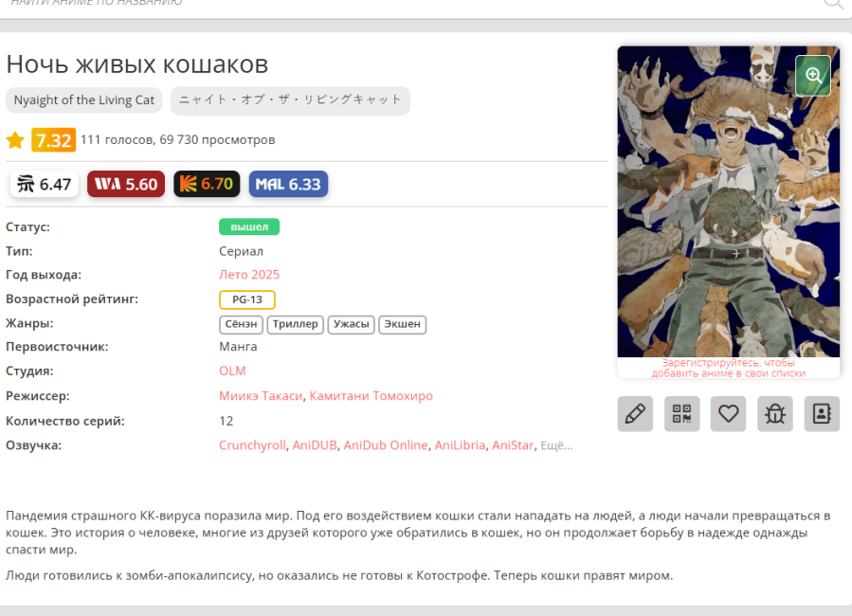Viewport: 852px width, 616px height.
Task: Open the contact book icon button
Action: [822, 414]
